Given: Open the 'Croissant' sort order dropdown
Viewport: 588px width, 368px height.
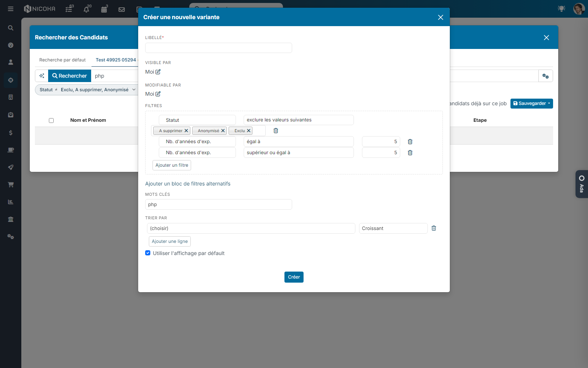Looking at the screenshot, I should pyautogui.click(x=393, y=228).
